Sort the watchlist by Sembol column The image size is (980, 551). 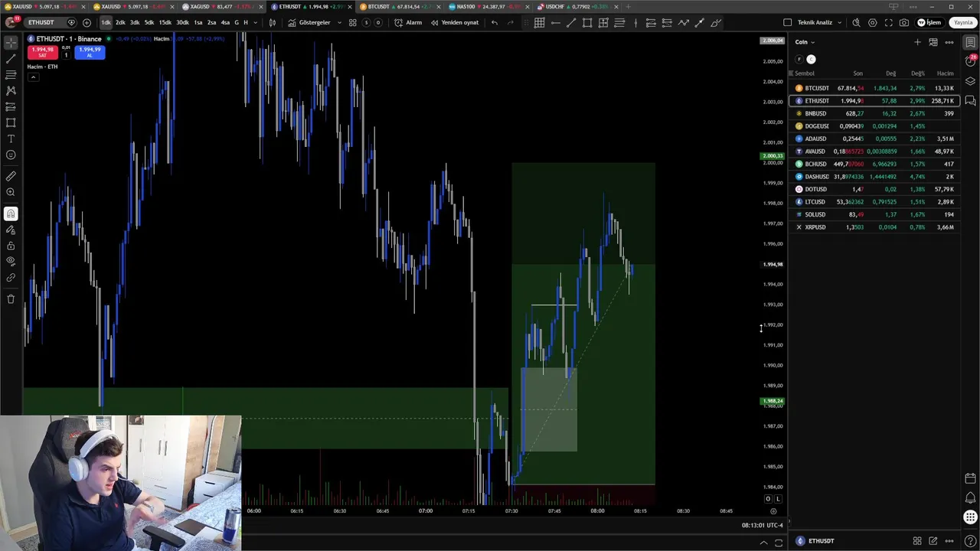click(805, 73)
